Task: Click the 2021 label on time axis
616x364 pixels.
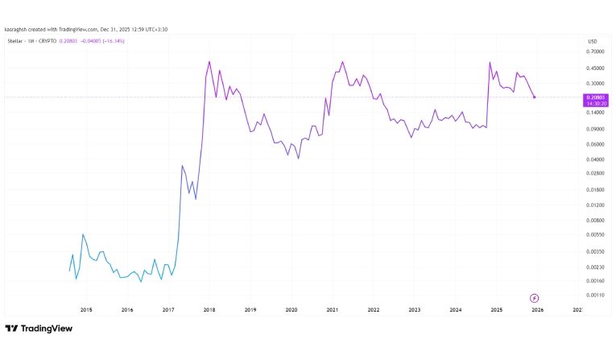Action: [x=333, y=309]
